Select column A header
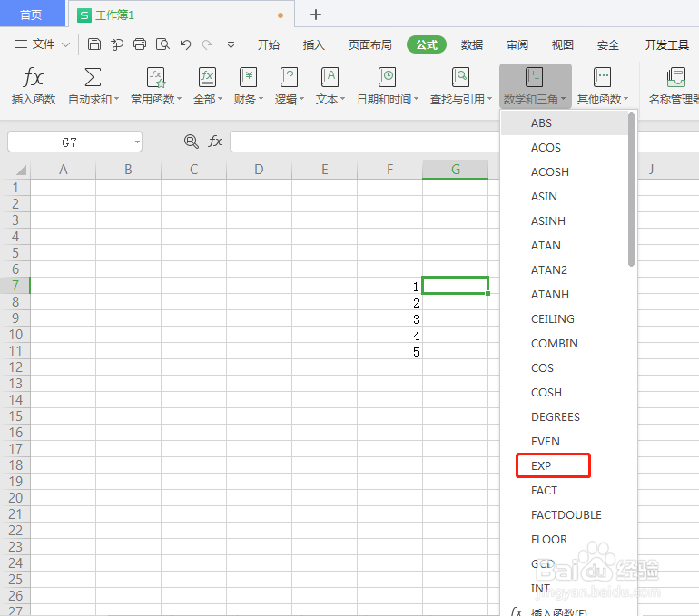Image resolution: width=699 pixels, height=616 pixels. pyautogui.click(x=63, y=170)
